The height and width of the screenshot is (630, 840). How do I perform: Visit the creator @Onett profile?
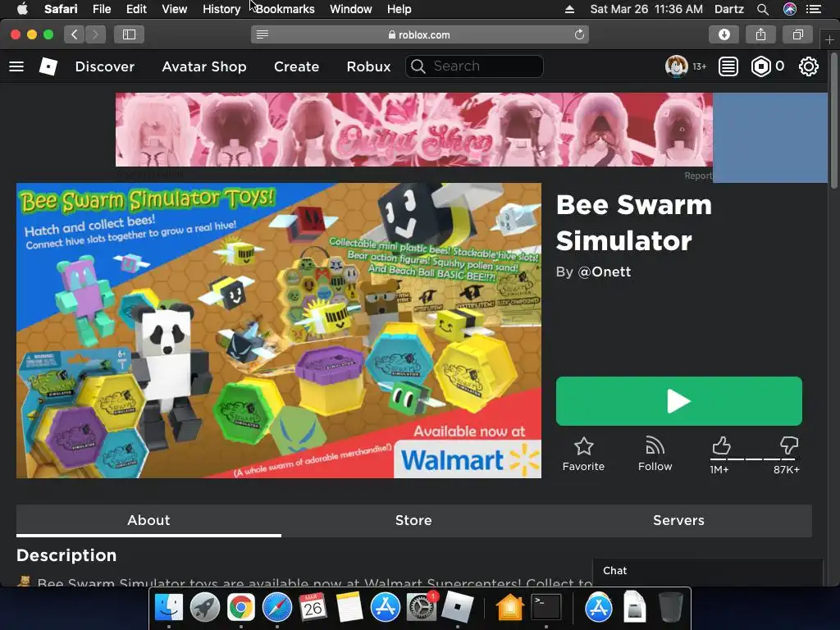click(x=605, y=272)
